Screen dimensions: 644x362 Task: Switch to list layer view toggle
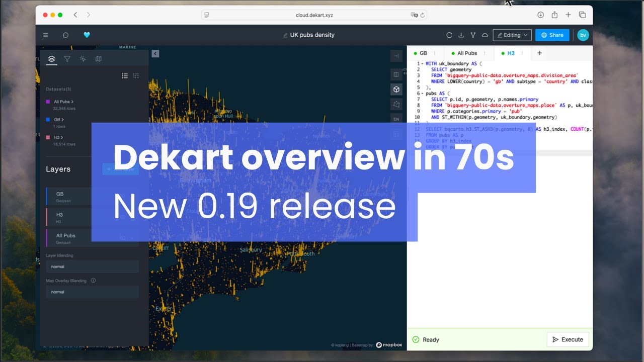tap(125, 76)
